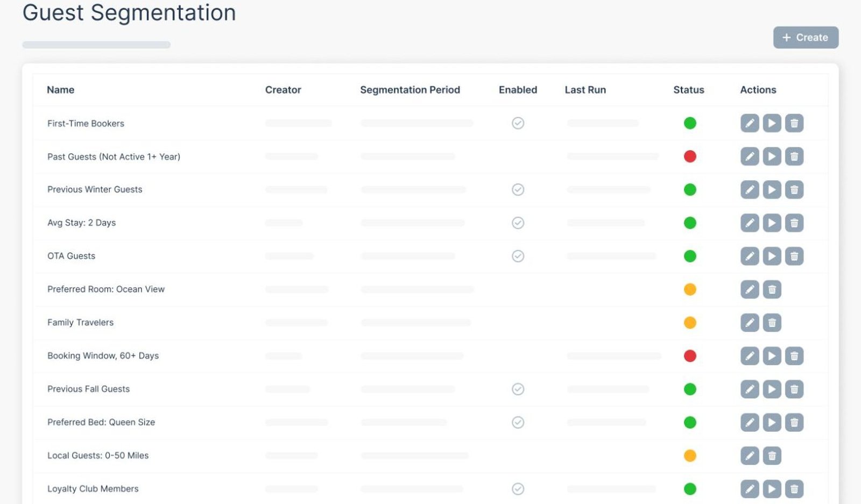Select Local Guests: 0-50 Miles name cell
Viewport: 861px width, 504px height.
pos(98,456)
